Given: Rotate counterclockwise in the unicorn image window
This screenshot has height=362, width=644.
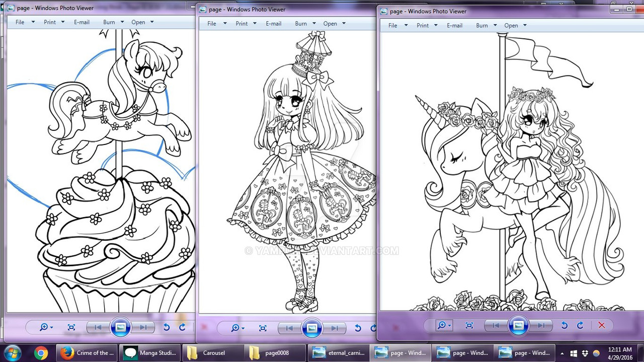Looking at the screenshot, I should click(565, 325).
